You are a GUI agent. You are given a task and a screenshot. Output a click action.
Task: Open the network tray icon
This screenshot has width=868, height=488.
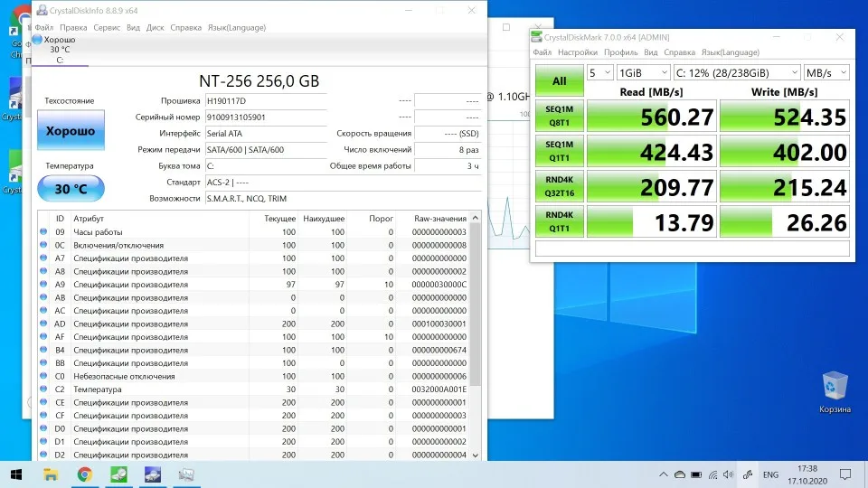(712, 474)
